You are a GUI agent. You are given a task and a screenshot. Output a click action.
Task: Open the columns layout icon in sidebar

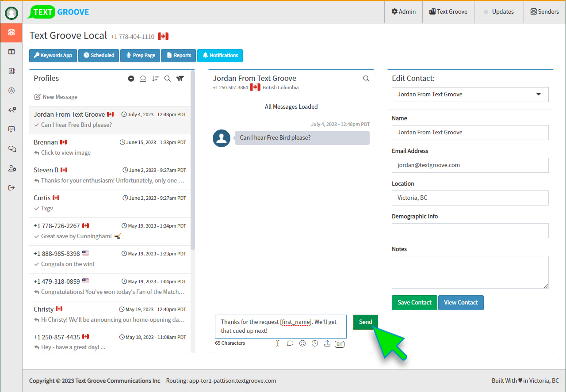[x=11, y=52]
